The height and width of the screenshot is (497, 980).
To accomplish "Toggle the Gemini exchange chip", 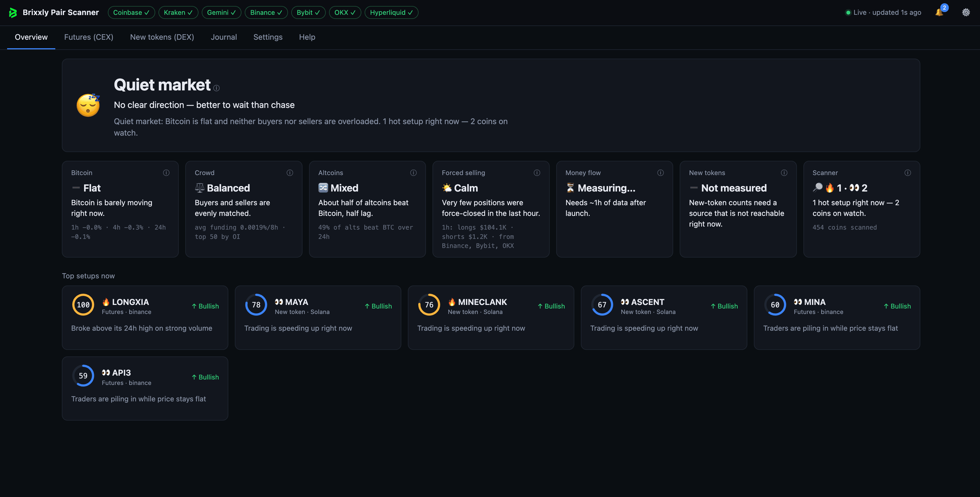I will click(x=221, y=13).
